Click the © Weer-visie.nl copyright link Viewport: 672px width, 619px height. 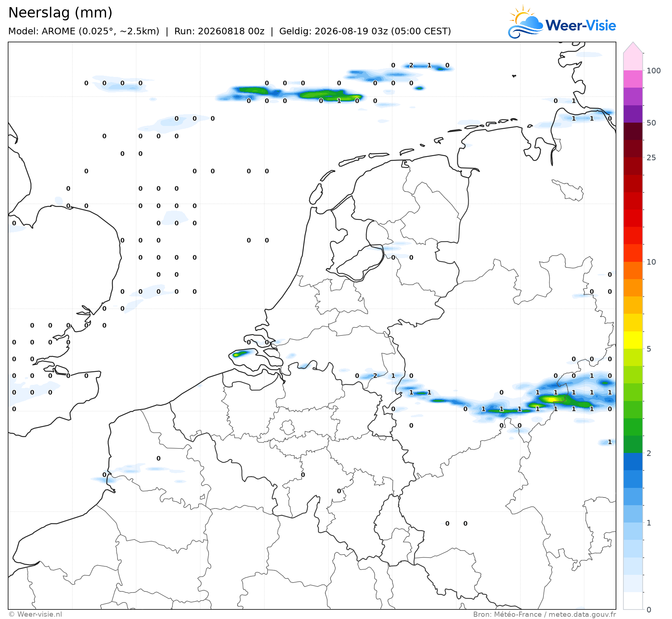point(35,614)
